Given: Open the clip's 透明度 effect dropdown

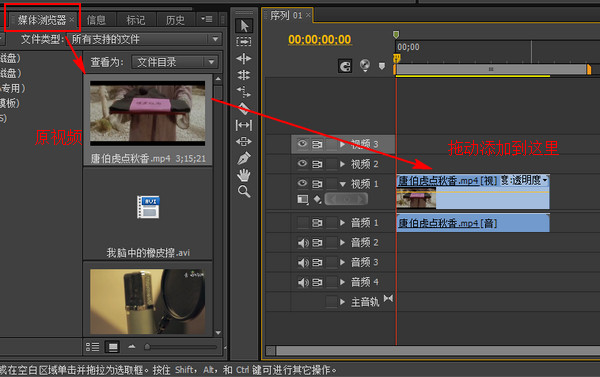Looking at the screenshot, I should [x=545, y=180].
